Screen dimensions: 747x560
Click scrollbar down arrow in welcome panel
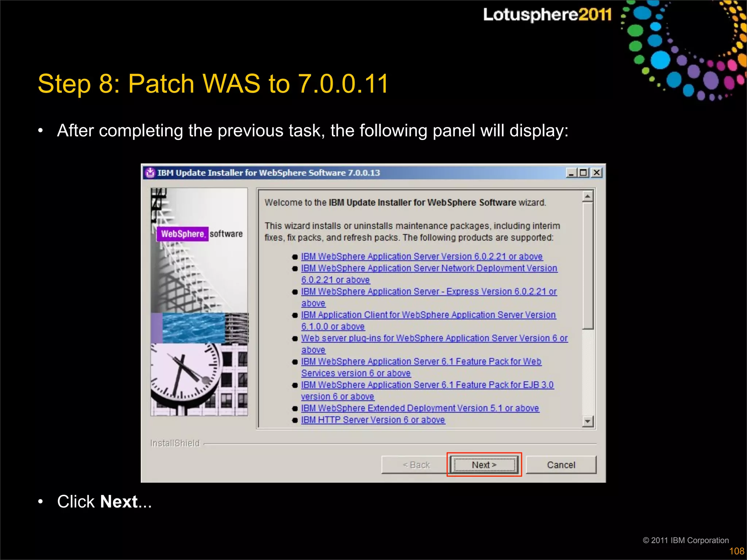point(588,421)
